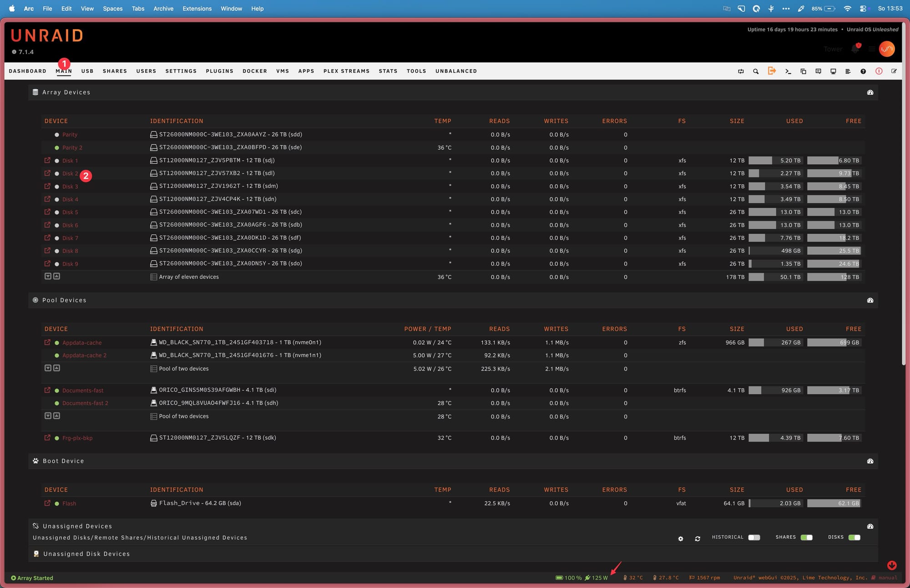This screenshot has height=588, width=910.
Task: Open the help question mark icon
Action: 863,71
